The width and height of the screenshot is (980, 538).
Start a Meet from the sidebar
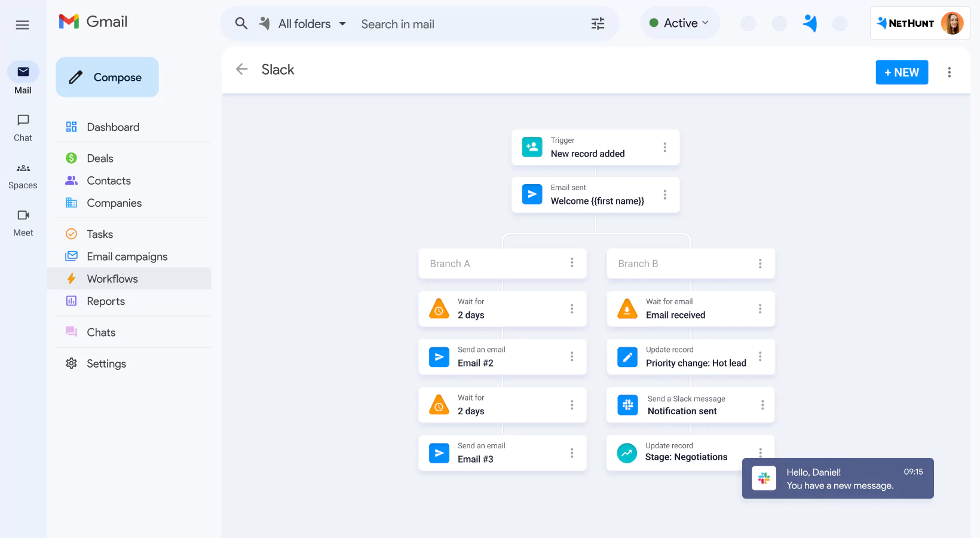23,221
